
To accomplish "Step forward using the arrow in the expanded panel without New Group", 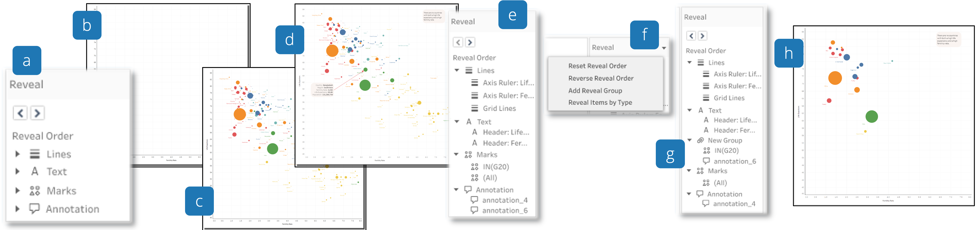I will 470,42.
